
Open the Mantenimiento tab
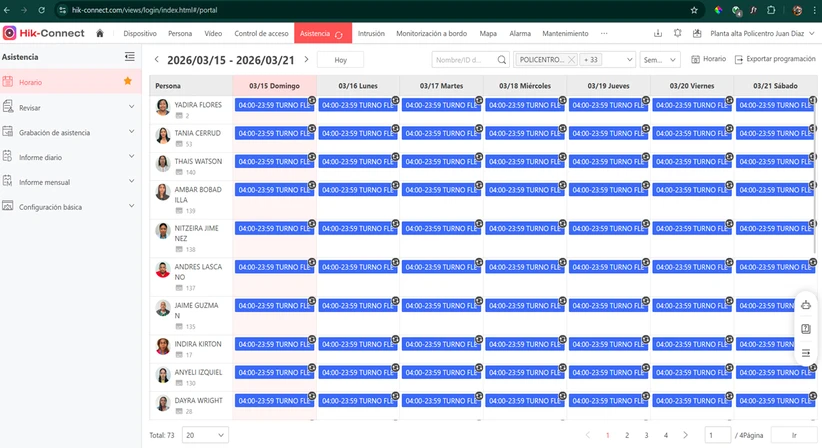point(565,33)
